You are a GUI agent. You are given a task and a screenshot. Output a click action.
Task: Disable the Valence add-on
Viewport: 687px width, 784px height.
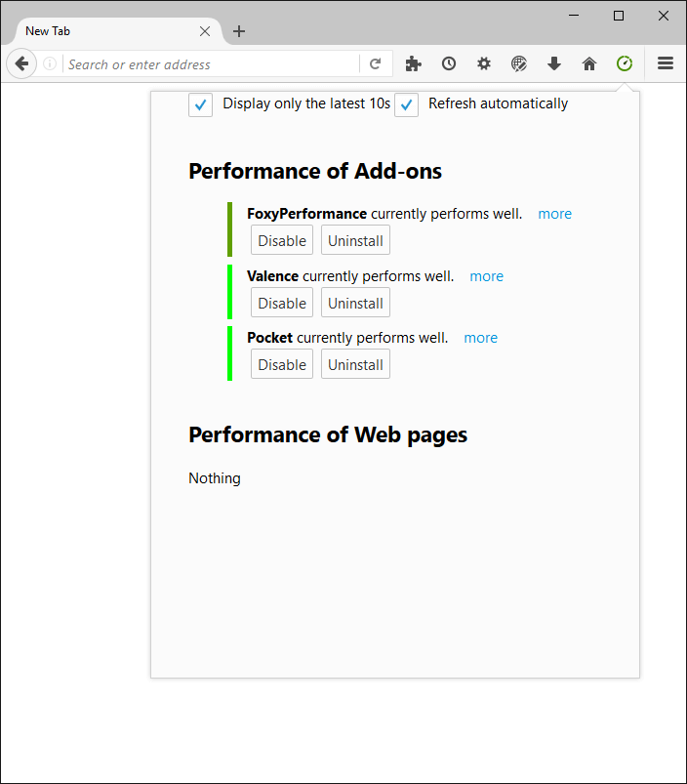point(282,303)
